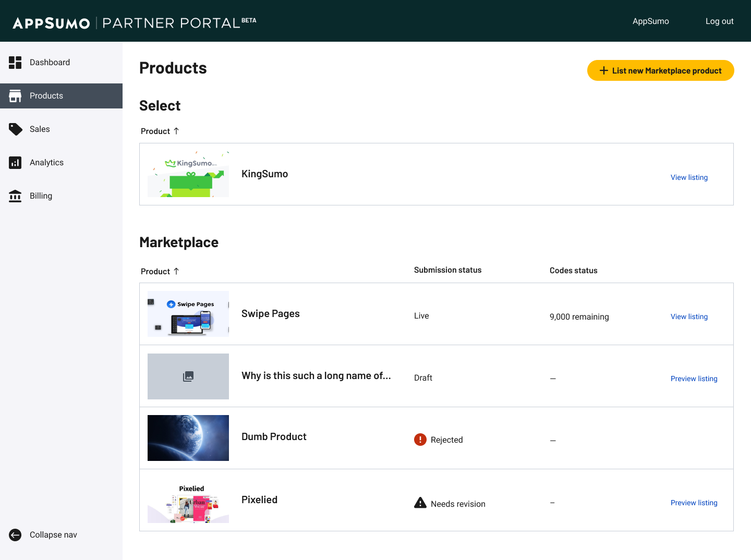Click the 9,000 remaining codes value
This screenshot has height=560, width=751.
(x=579, y=317)
